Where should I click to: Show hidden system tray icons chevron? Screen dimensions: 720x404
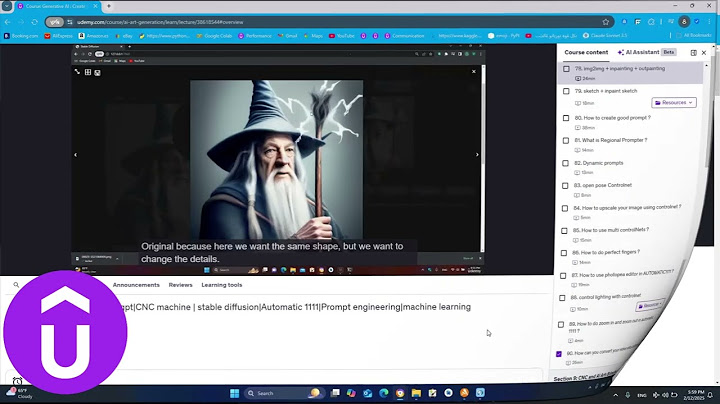(x=615, y=395)
